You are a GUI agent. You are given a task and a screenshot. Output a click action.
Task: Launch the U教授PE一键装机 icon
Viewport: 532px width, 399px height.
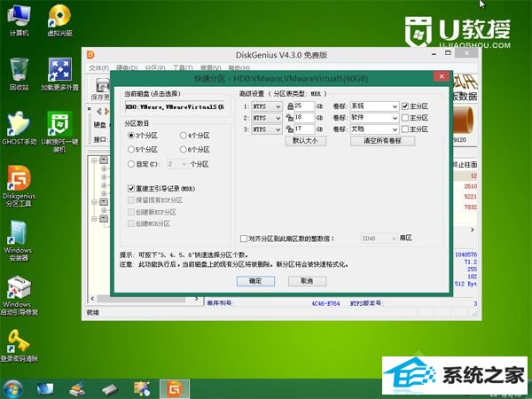pos(59,131)
